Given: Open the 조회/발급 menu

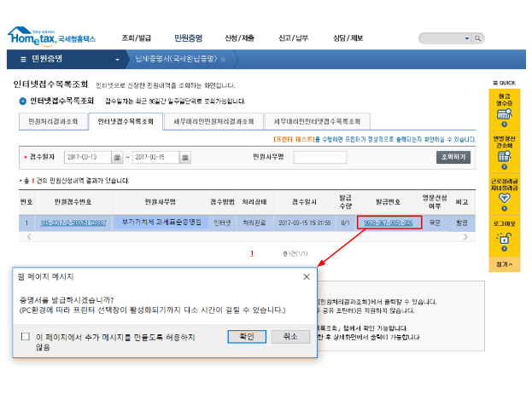Looking at the screenshot, I should pos(137,38).
